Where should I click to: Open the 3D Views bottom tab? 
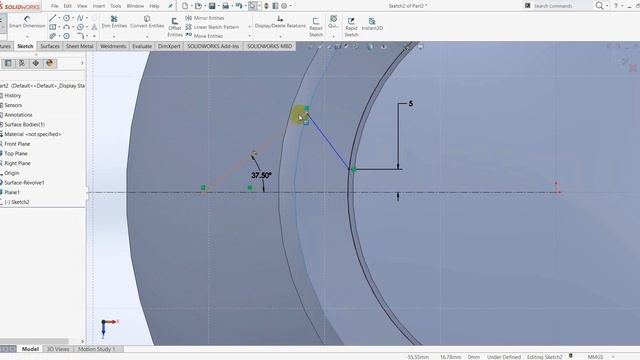coord(58,349)
